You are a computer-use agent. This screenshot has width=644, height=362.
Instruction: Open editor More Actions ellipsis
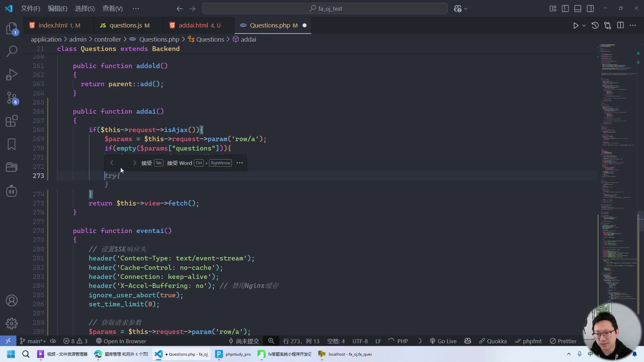(x=633, y=25)
